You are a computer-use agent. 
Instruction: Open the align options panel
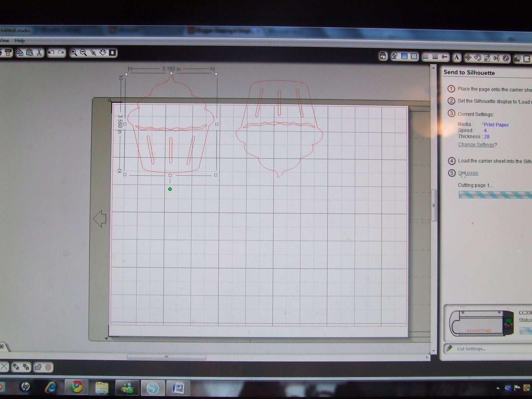[x=496, y=58]
